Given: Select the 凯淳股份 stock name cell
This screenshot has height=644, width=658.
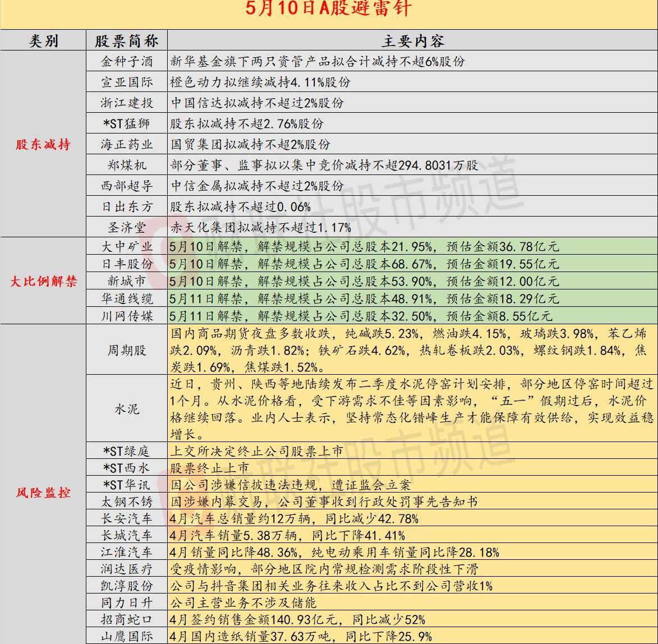Looking at the screenshot, I should pyautogui.click(x=127, y=585).
